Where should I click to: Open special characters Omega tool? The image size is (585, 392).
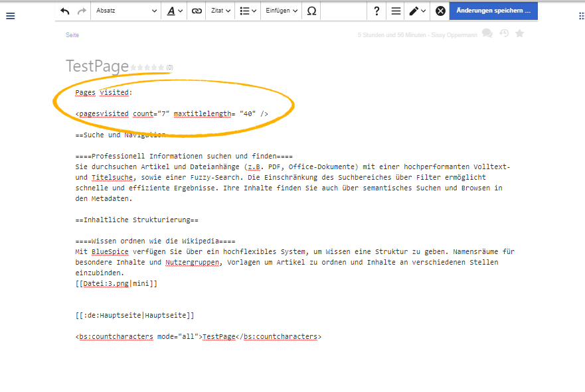[311, 11]
